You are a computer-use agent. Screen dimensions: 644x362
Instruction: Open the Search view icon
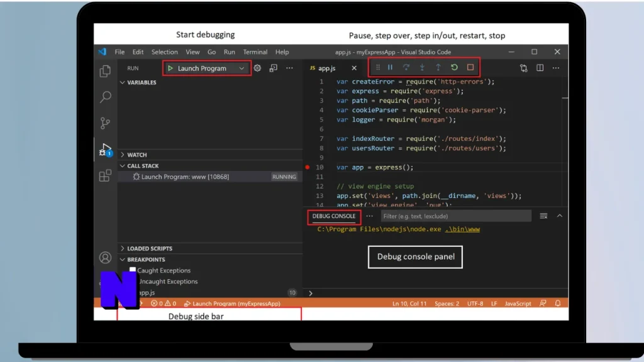point(105,97)
